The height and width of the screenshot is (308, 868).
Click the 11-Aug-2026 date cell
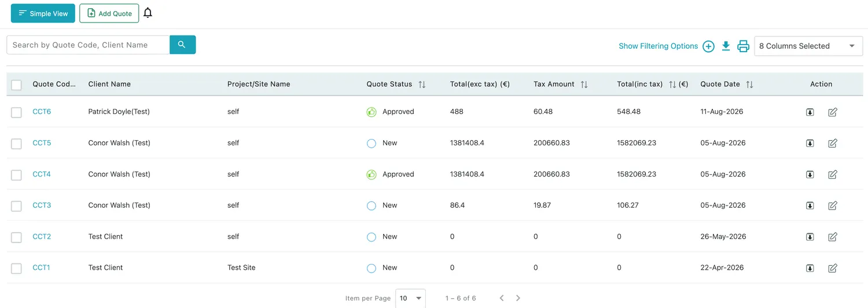[x=722, y=112]
